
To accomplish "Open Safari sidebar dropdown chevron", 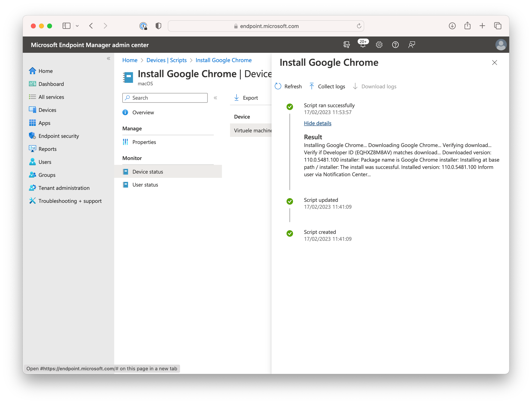I will [x=77, y=26].
